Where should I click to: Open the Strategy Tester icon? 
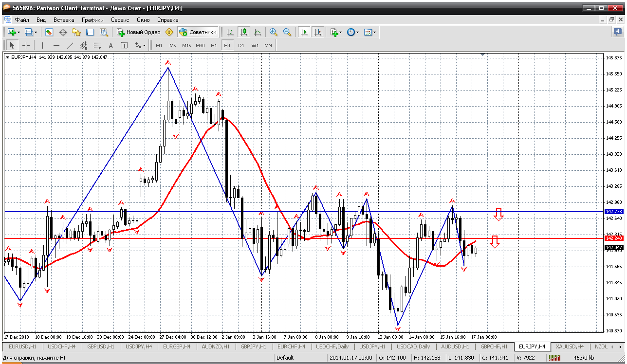point(104,32)
